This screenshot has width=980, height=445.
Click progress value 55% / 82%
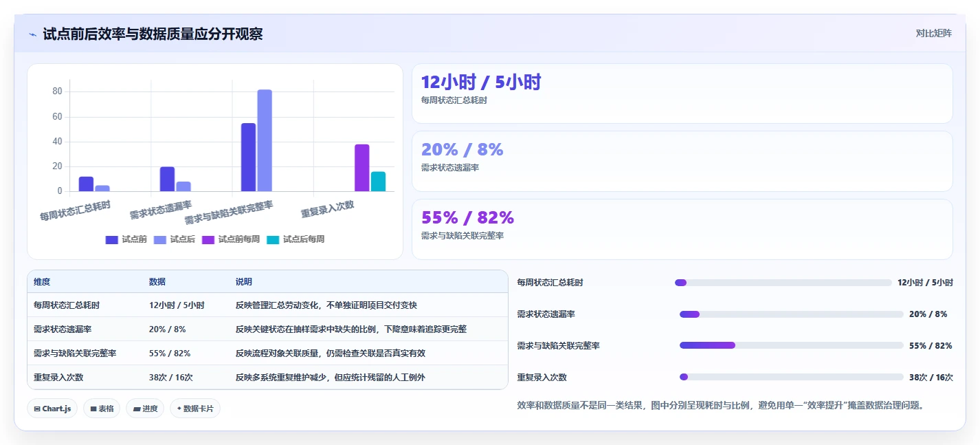[931, 346]
